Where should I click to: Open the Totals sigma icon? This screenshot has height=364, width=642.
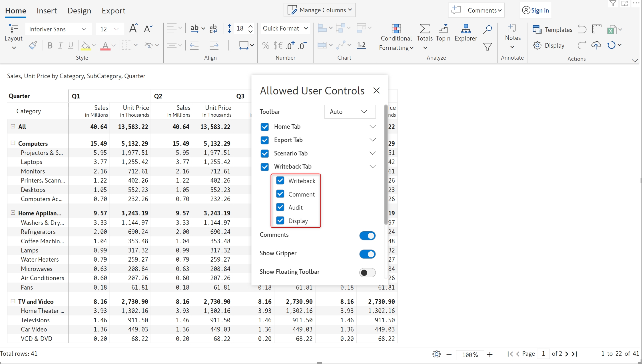[x=424, y=29]
